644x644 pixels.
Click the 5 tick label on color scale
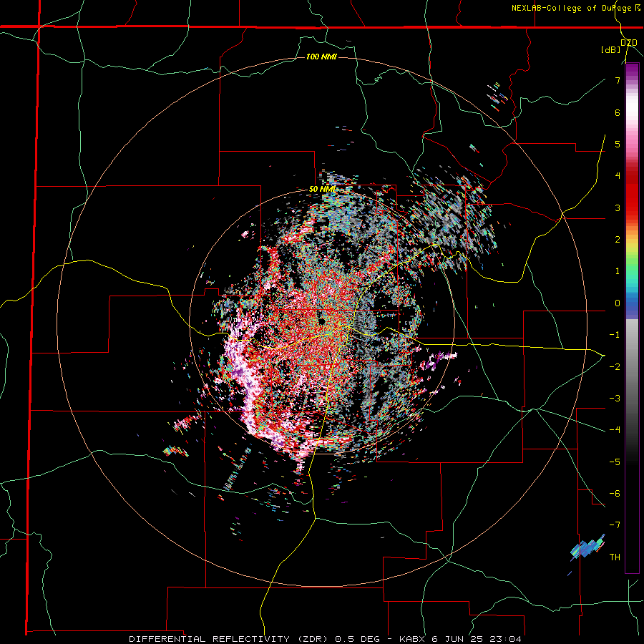coord(618,144)
